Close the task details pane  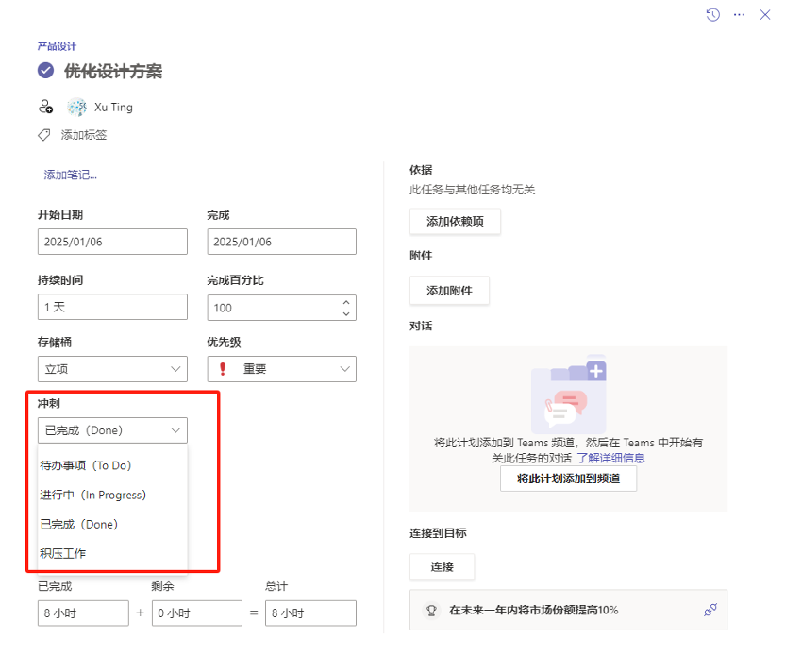(765, 15)
